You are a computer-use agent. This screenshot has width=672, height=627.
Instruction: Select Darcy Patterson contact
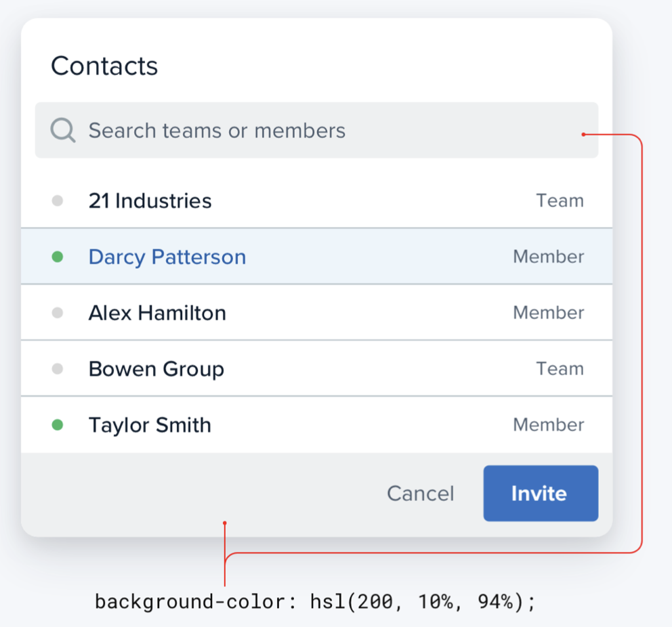tap(316, 257)
